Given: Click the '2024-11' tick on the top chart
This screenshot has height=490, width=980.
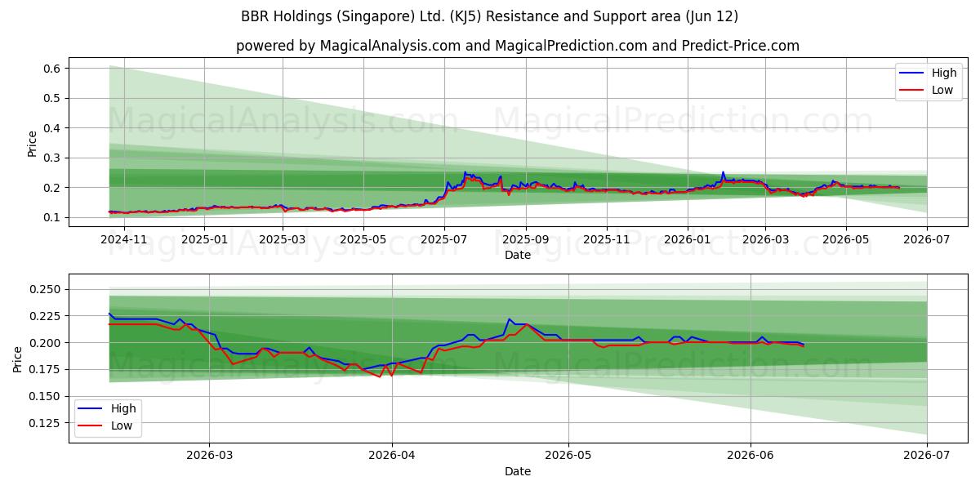Looking at the screenshot, I should (x=122, y=239).
